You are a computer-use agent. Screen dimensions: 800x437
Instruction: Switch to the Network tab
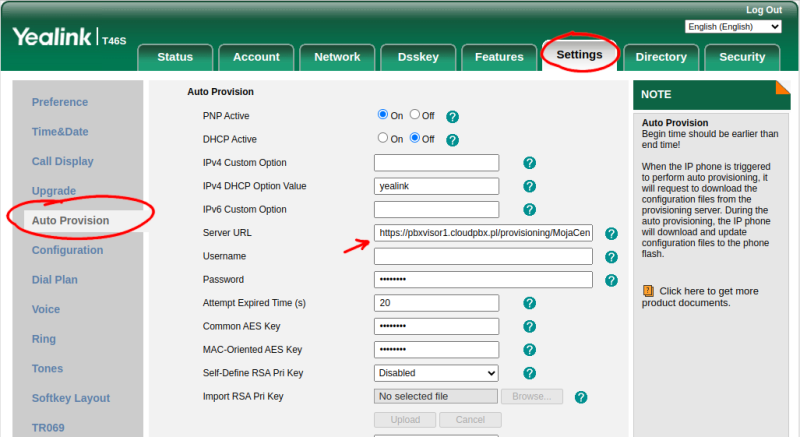coord(337,57)
